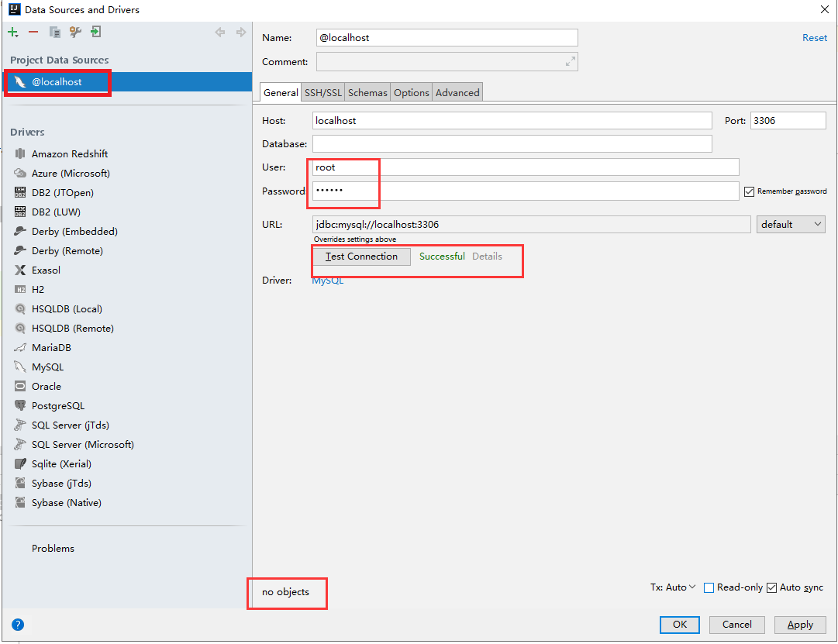Screen dimensions: 838x644
Task: Add a new data source with the plus icon
Action: point(13,33)
